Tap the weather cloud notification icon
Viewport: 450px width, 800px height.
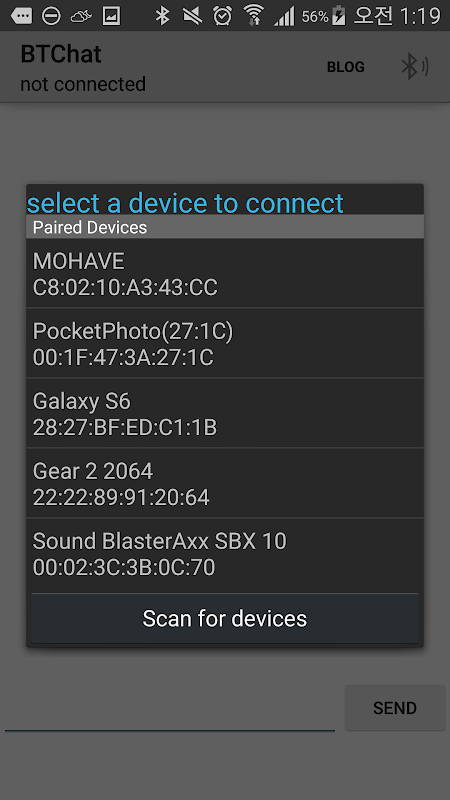(x=81, y=17)
